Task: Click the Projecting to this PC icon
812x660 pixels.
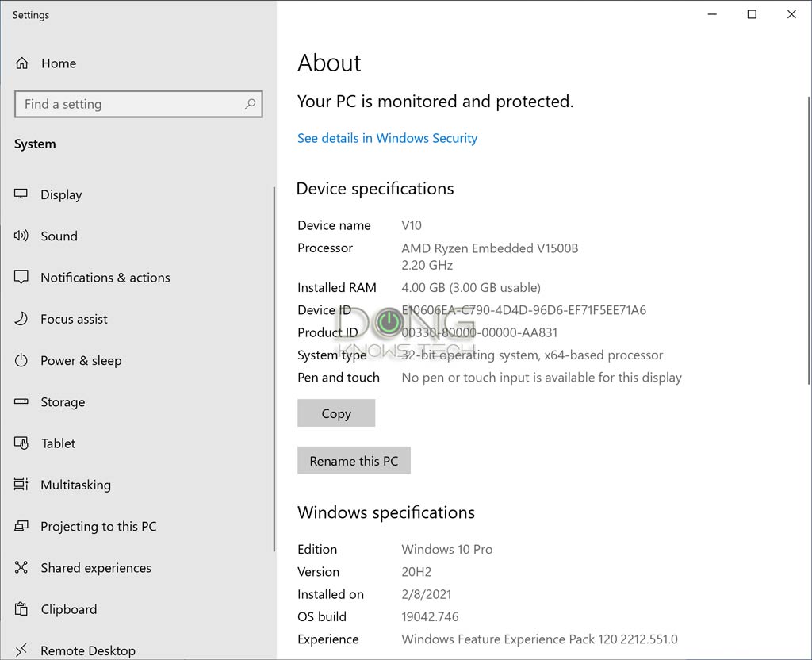Action: click(21, 526)
